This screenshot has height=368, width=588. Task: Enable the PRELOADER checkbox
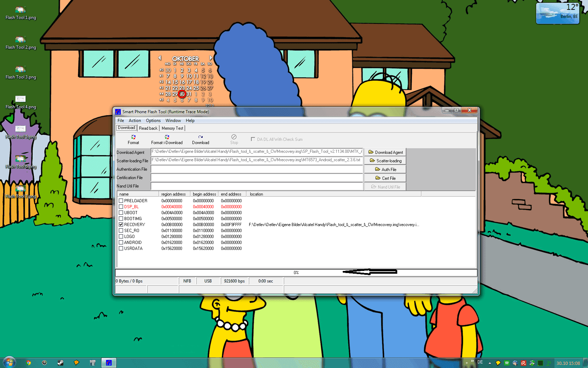[x=121, y=201]
